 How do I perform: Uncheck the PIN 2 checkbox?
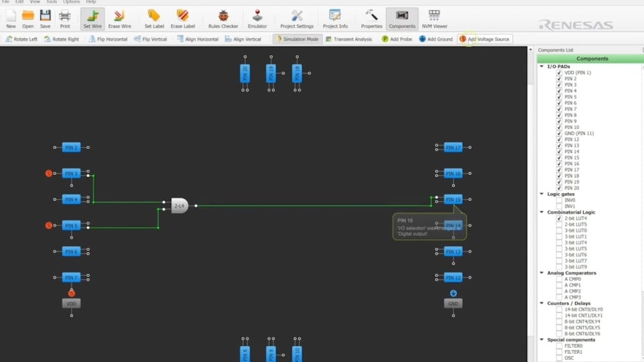[559, 79]
